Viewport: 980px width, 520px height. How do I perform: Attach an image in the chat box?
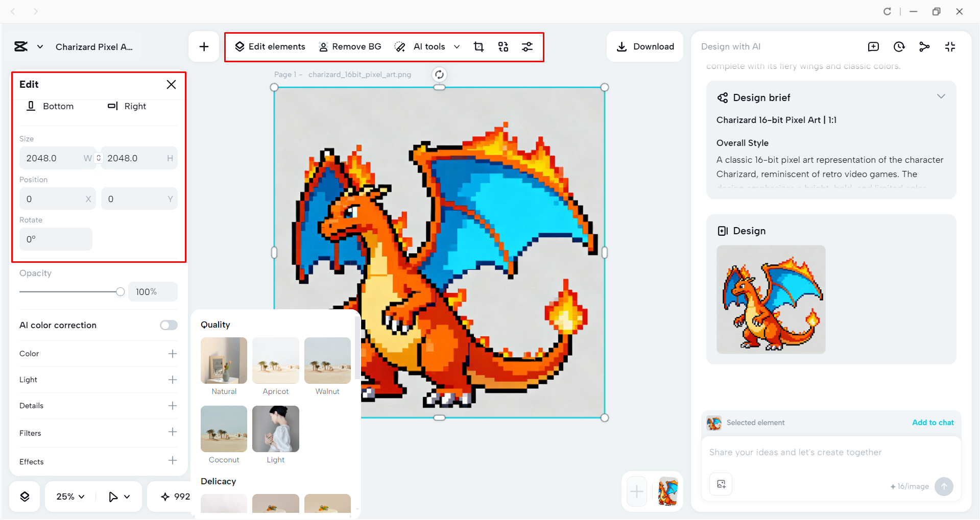pos(721,484)
